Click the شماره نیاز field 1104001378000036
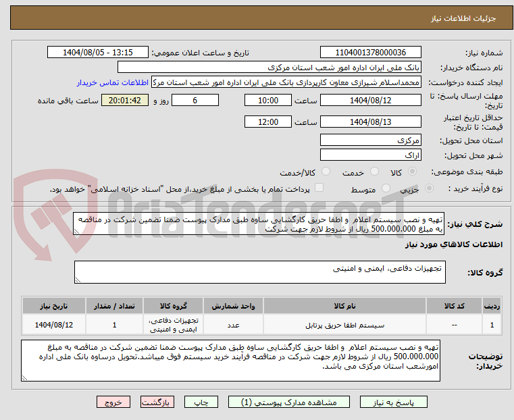 click(x=370, y=53)
